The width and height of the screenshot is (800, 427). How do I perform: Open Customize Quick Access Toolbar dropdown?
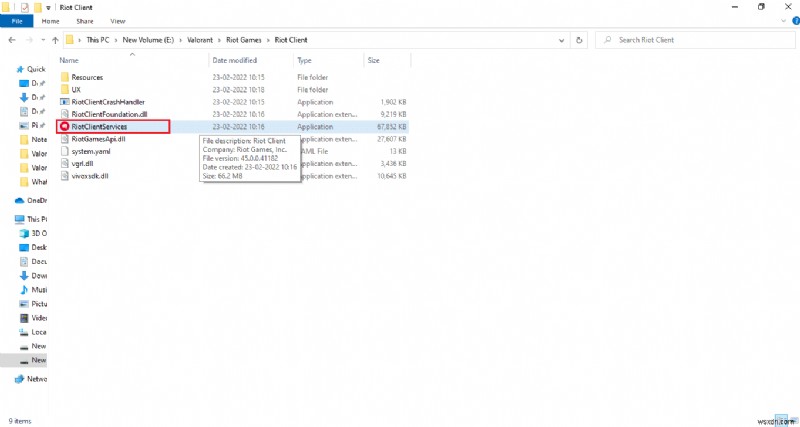click(x=48, y=8)
